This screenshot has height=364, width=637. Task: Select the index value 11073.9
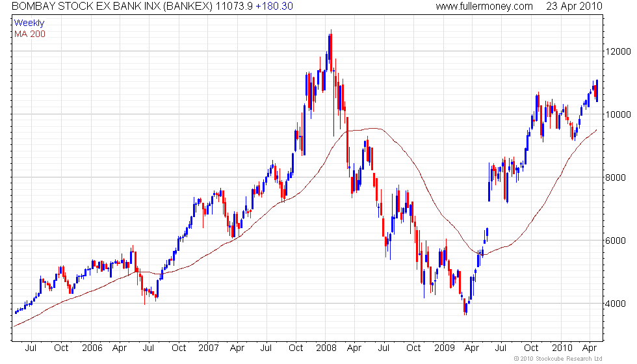[234, 6]
